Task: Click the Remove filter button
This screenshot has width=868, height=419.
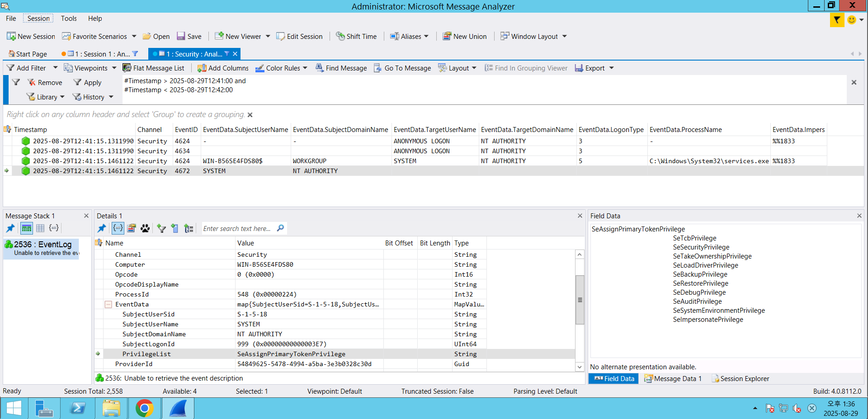Action: point(45,82)
